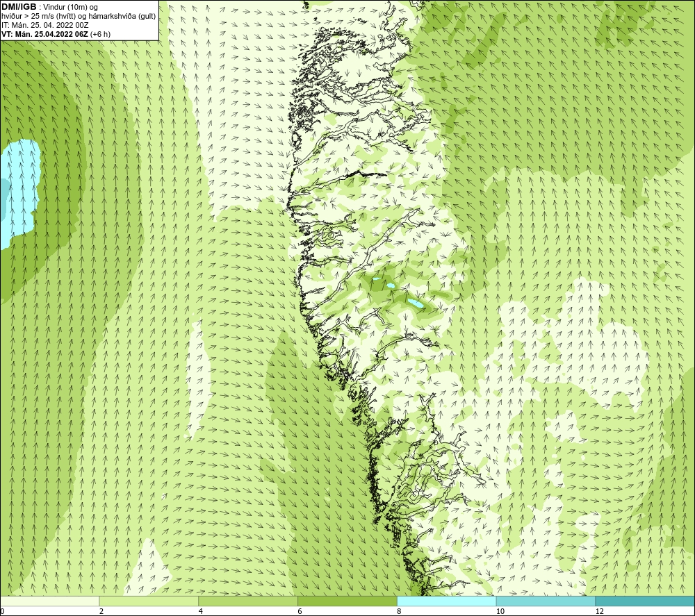The width and height of the screenshot is (695, 616).
Task: Click the thick black fjord line on land
Action: pyautogui.click(x=366, y=173)
